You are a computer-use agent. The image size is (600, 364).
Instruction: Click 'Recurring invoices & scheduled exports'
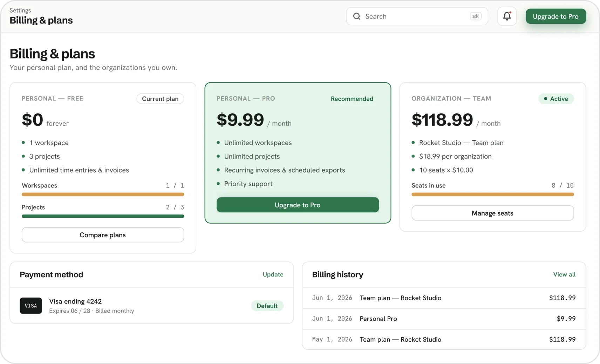[285, 170]
